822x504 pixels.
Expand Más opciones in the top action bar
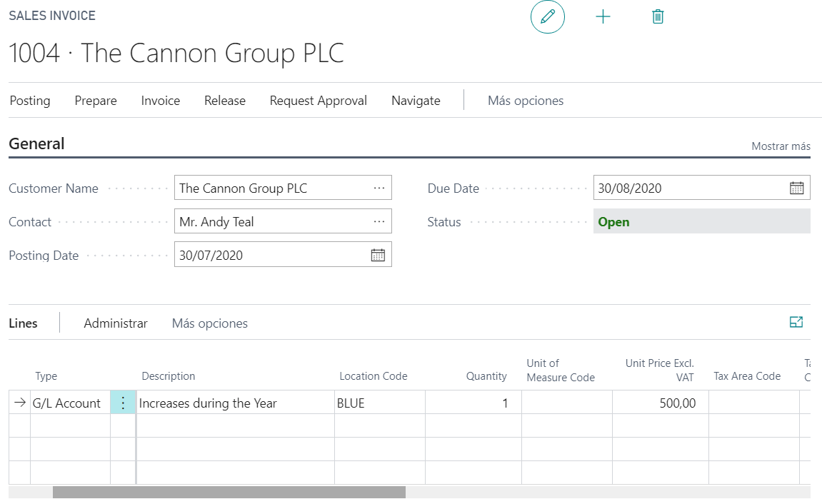(526, 101)
